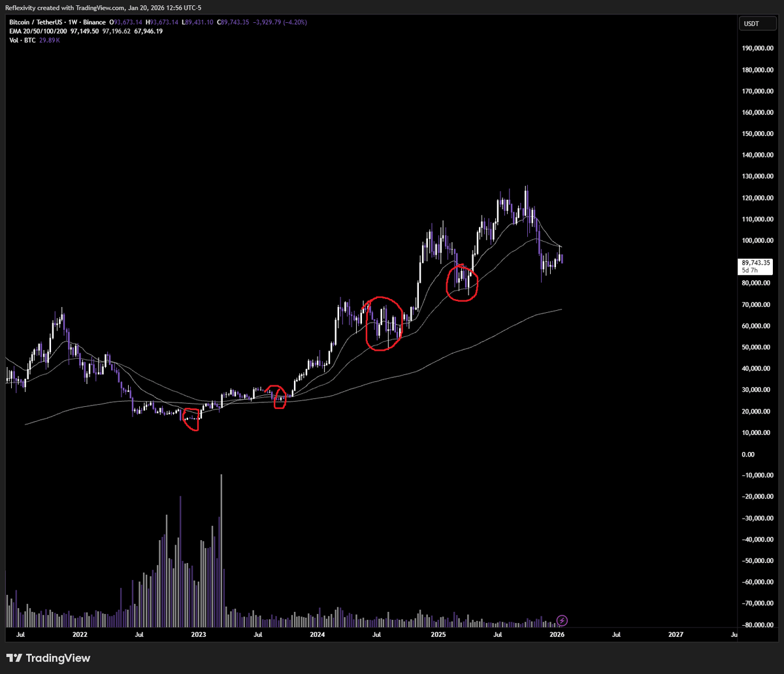The height and width of the screenshot is (674, 784).
Task: Click the bar countdown 5d 7h
Action: pos(749,269)
